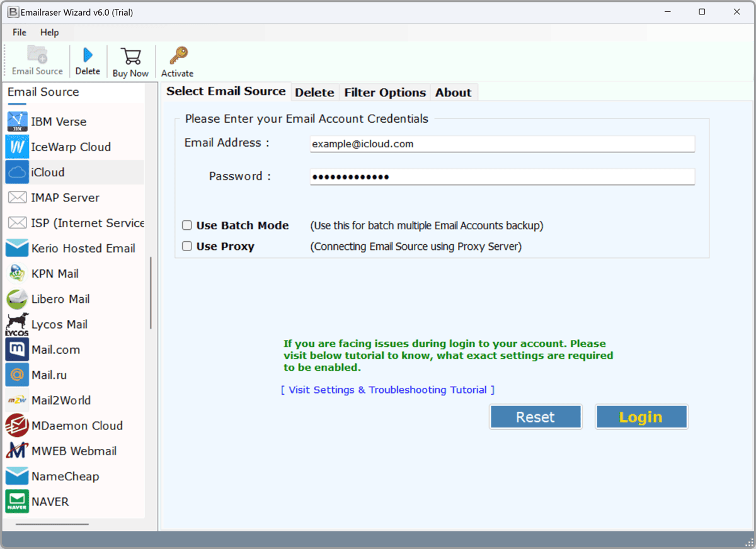Select the 'Mail.ru' list entry text
The image size is (756, 549).
pyautogui.click(x=49, y=375)
